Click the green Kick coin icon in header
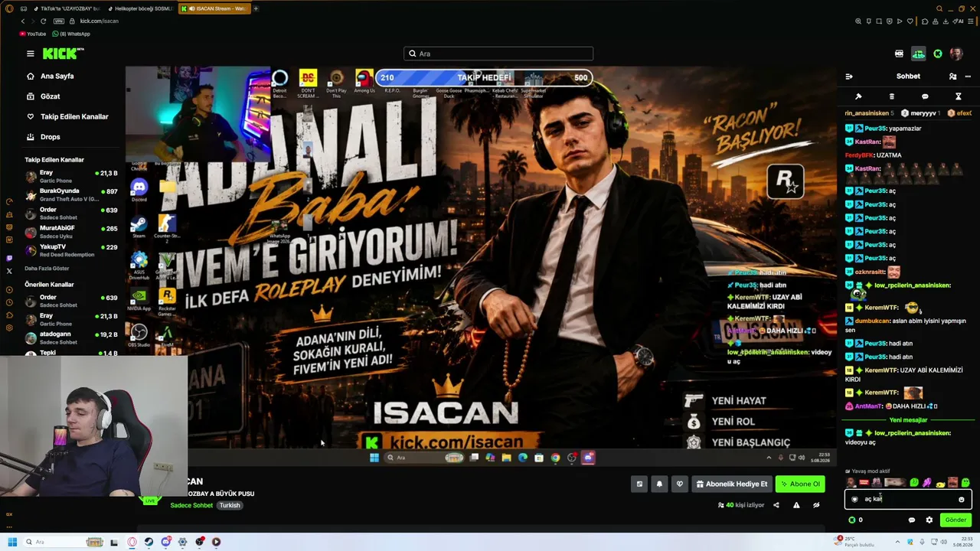Image resolution: width=980 pixels, height=551 pixels. pos(938,54)
